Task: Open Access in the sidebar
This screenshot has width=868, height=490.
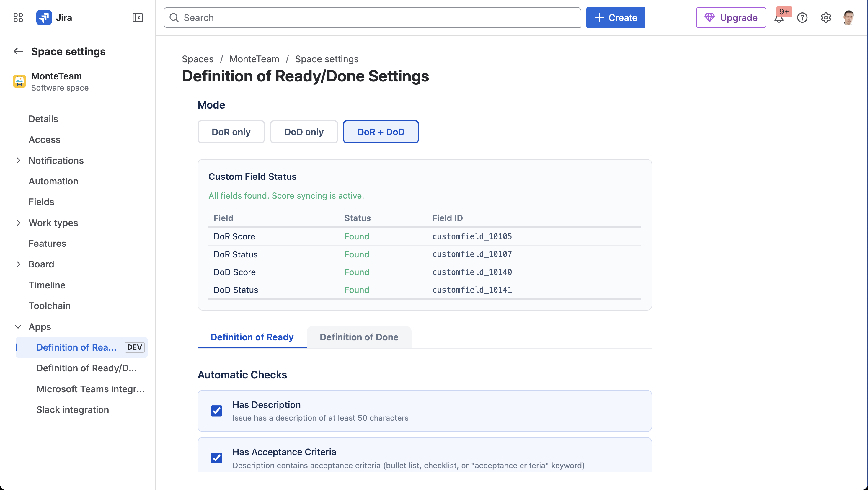Action: (x=45, y=140)
